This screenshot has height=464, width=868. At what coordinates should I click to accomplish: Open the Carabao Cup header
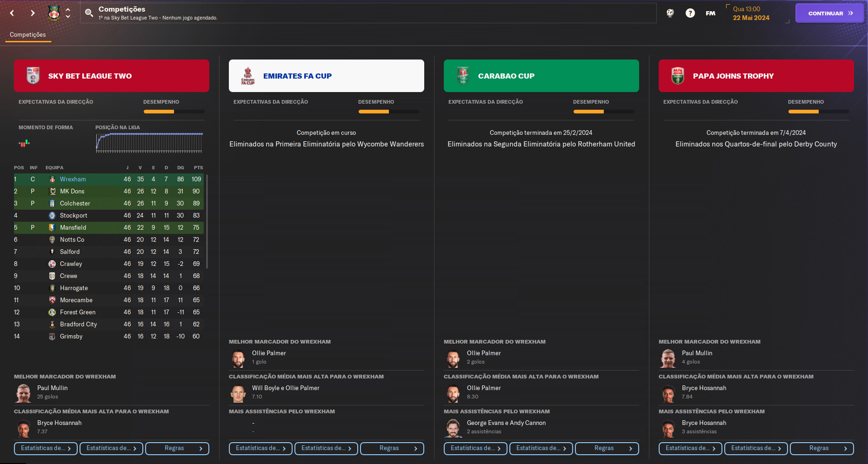coord(541,76)
